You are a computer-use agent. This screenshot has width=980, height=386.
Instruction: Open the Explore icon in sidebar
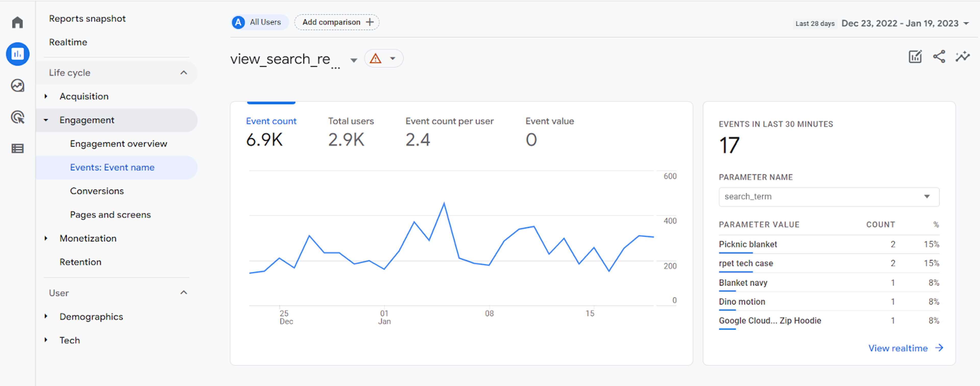[18, 86]
